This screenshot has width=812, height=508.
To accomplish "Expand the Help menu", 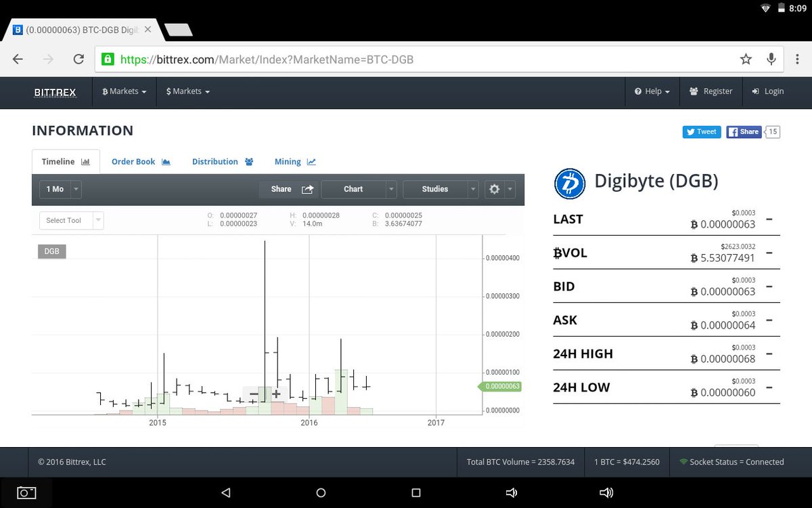I will point(652,91).
